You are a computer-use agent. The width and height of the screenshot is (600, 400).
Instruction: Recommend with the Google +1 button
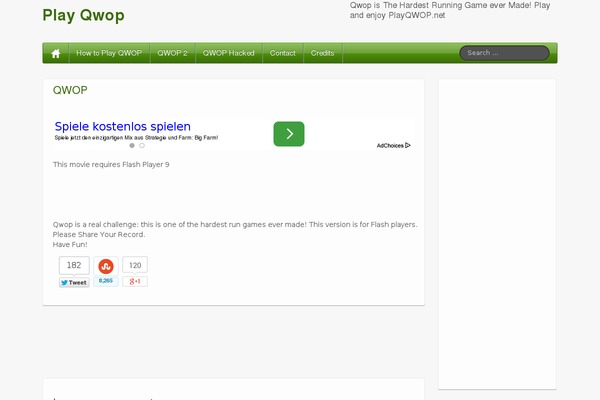[135, 281]
